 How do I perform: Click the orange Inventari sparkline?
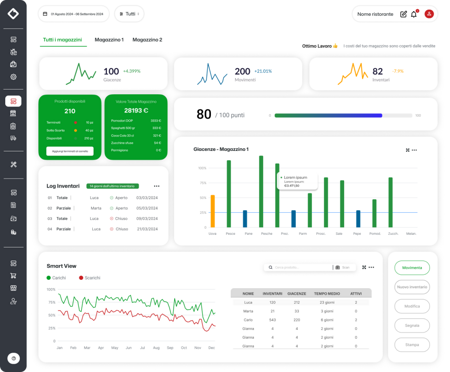point(353,74)
